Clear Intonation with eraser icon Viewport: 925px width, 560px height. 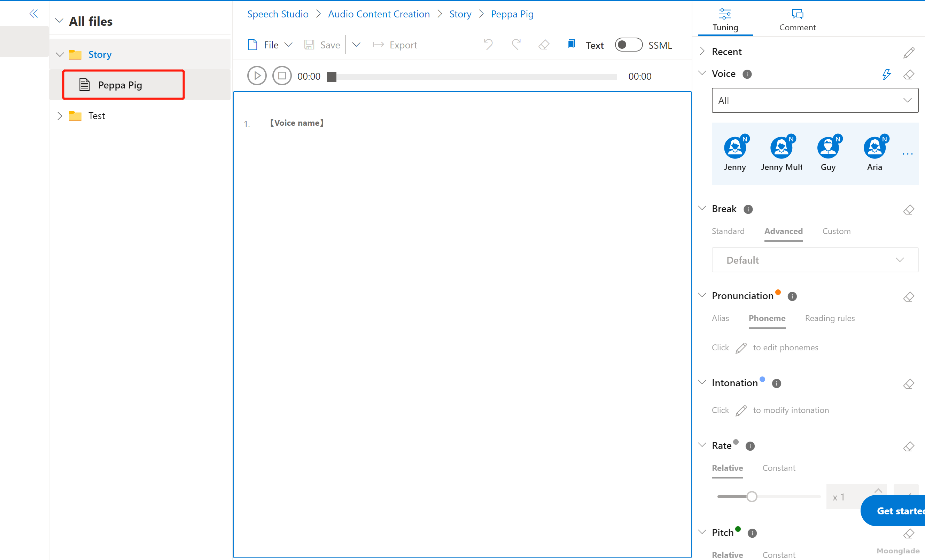pyautogui.click(x=909, y=383)
